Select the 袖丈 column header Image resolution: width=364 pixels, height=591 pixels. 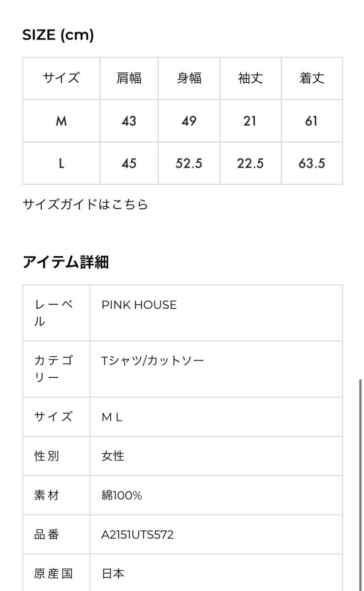click(x=250, y=78)
